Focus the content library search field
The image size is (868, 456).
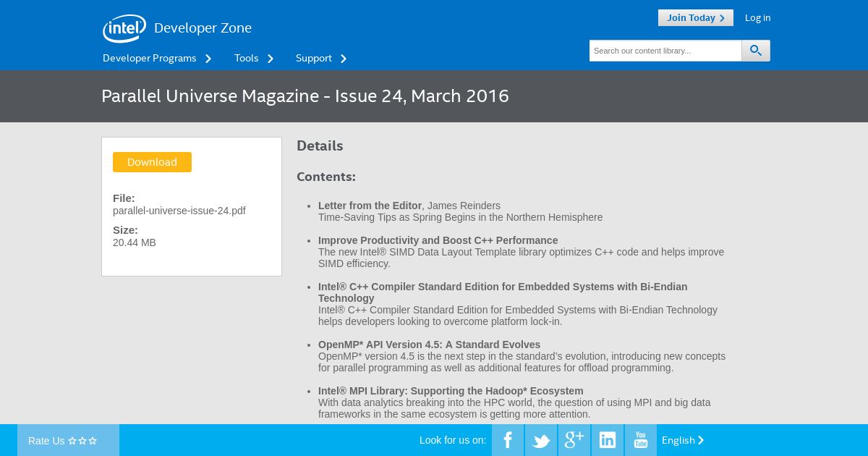(665, 51)
